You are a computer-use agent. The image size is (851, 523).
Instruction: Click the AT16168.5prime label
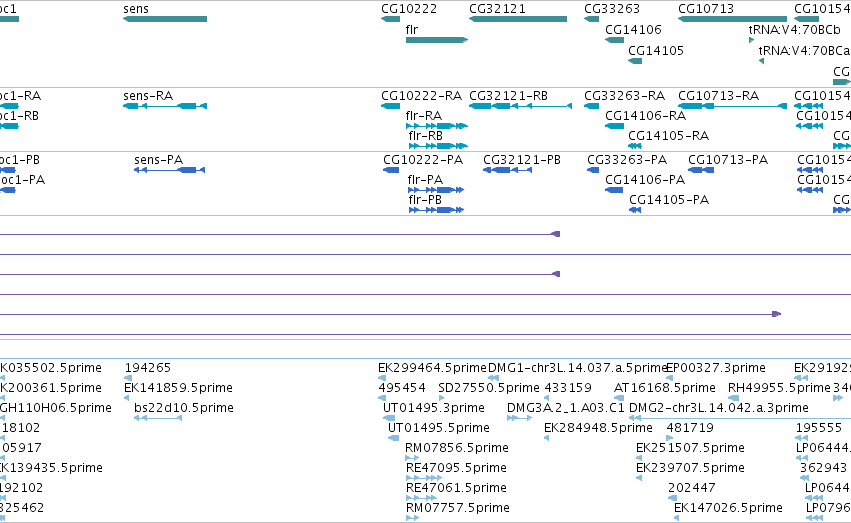665,388
